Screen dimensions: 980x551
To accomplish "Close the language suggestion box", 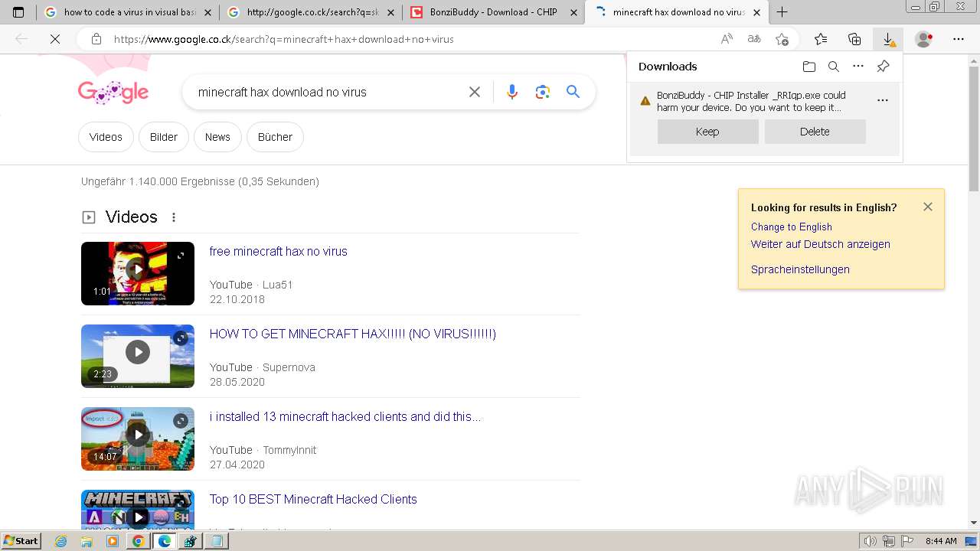I will tap(928, 207).
